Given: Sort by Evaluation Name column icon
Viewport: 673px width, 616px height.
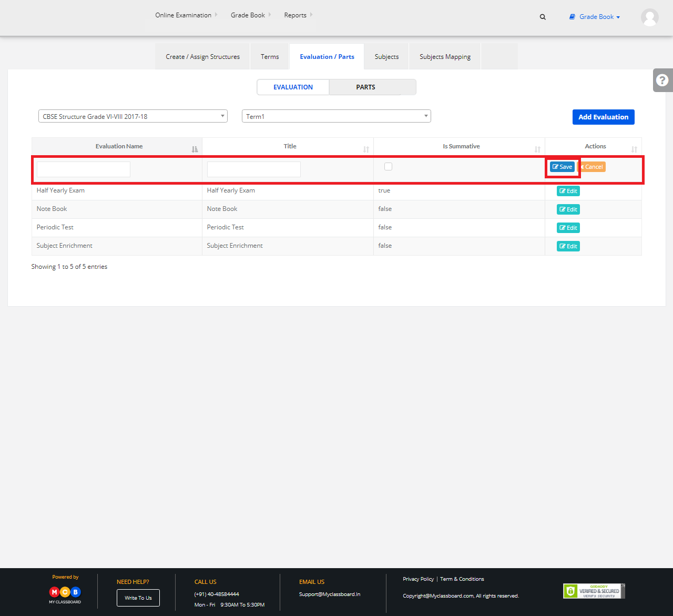Looking at the screenshot, I should pyautogui.click(x=195, y=149).
